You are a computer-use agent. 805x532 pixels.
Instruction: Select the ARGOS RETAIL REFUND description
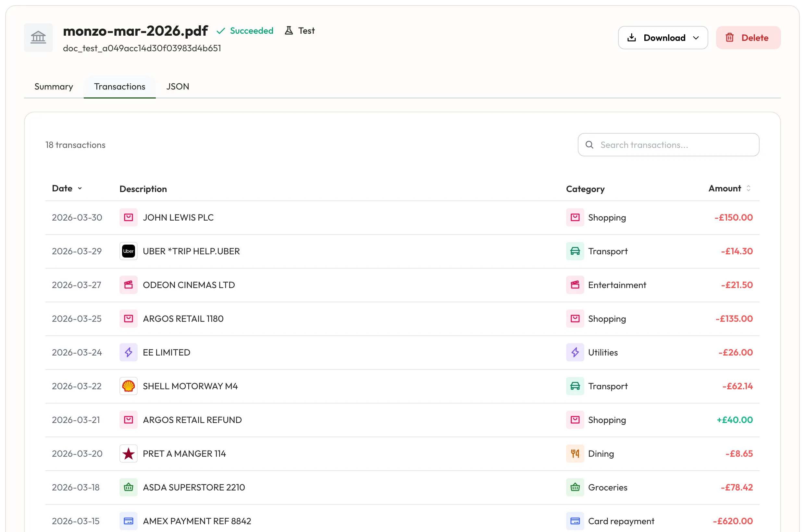pyautogui.click(x=192, y=420)
